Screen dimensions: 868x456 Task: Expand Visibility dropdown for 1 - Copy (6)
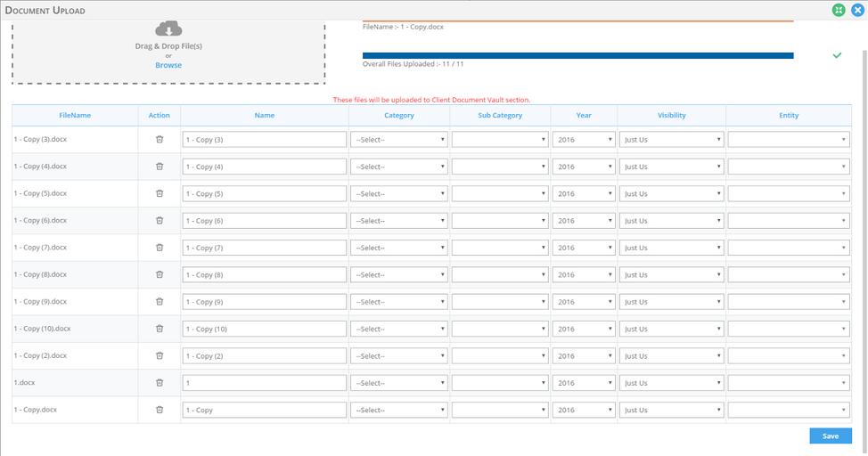671,221
